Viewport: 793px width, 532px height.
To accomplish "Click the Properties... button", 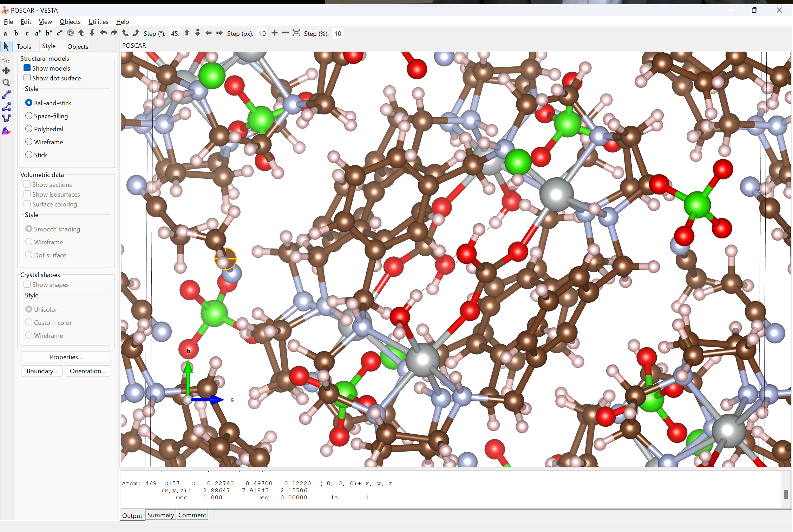I will [x=66, y=357].
